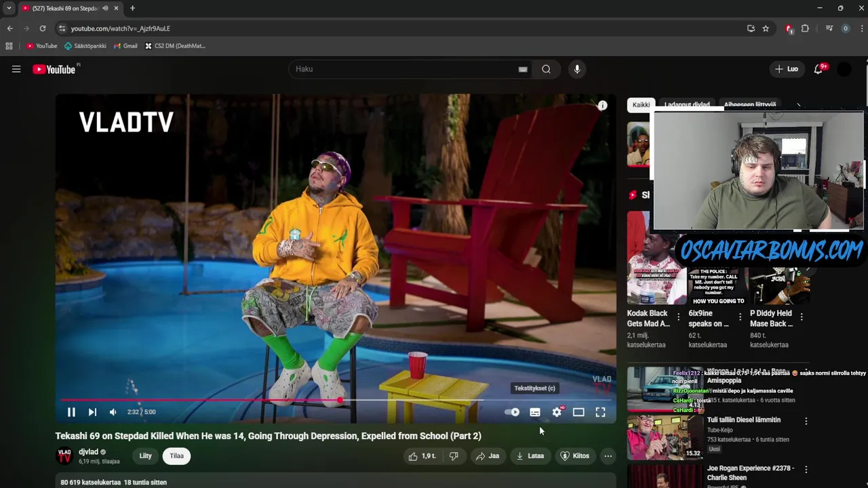Open options for Joe Rogan video
Viewport: 868px width, 488px height.
coord(806,469)
